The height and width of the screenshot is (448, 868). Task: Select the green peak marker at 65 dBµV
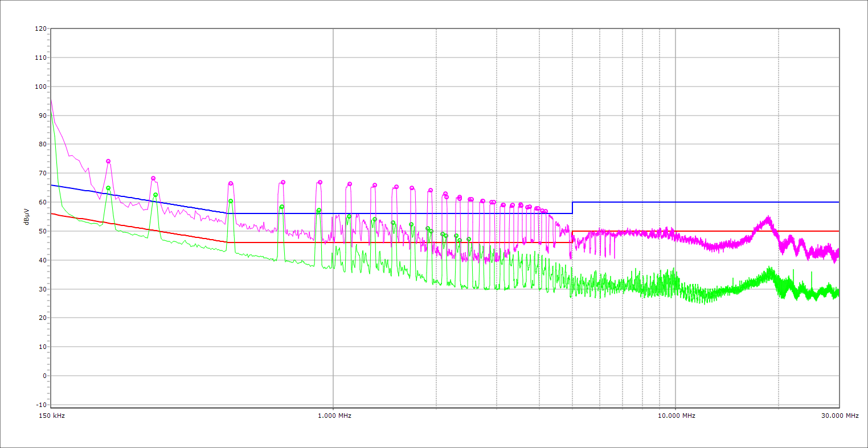tap(108, 188)
